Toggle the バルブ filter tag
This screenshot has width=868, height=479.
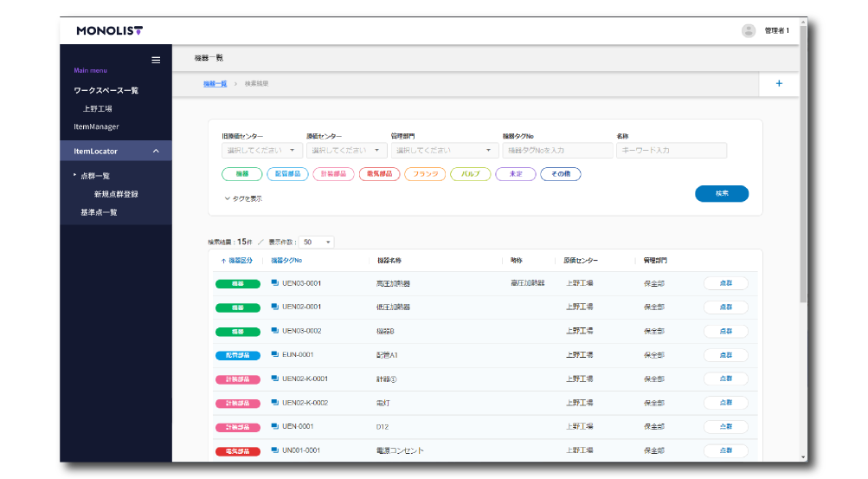point(470,174)
